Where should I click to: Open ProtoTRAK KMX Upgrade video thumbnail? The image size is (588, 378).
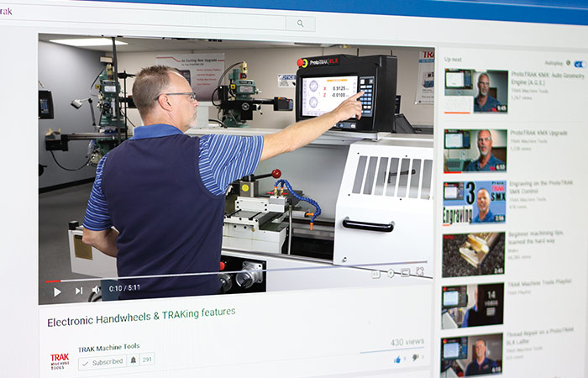click(475, 150)
